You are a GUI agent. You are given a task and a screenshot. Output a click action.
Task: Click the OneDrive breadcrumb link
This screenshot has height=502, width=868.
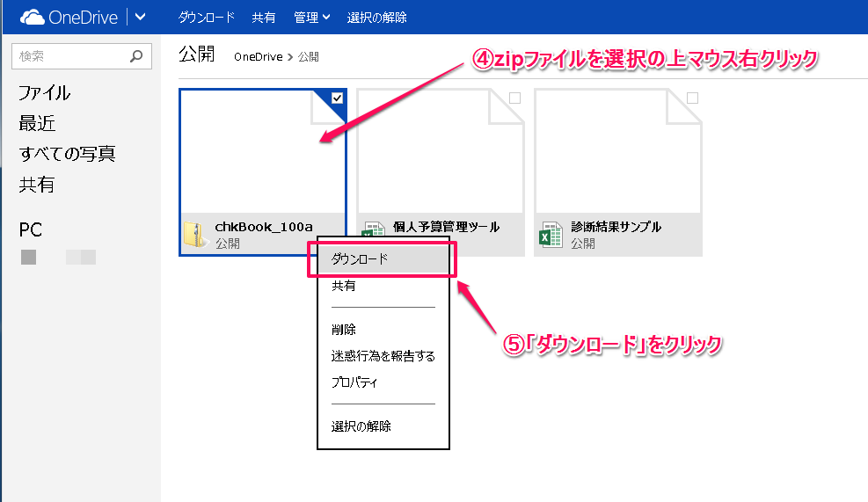258,57
